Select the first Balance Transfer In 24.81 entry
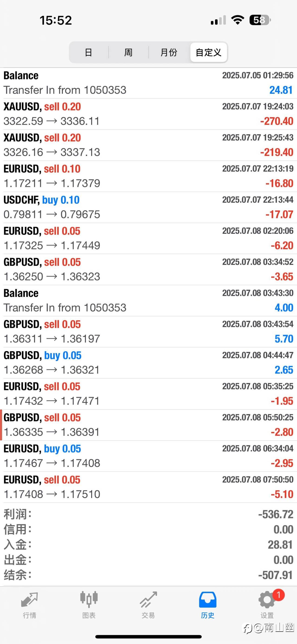 pos(148,83)
